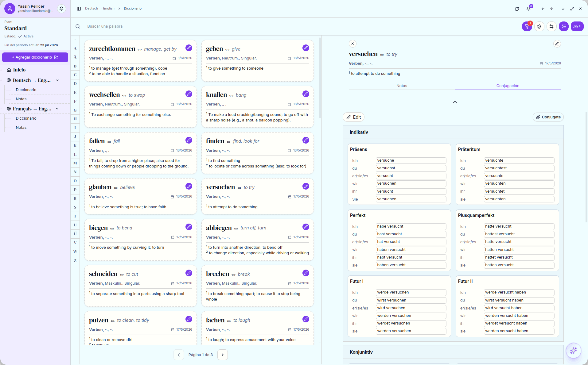
Task: Open the filter funnel button
Action: [527, 26]
